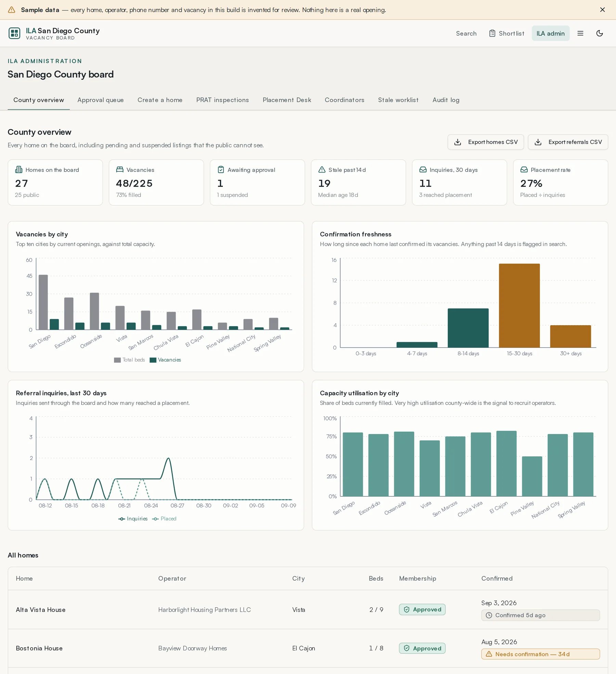Toggle the Inquiries legend item
The height and width of the screenshot is (674, 616).
(x=133, y=519)
